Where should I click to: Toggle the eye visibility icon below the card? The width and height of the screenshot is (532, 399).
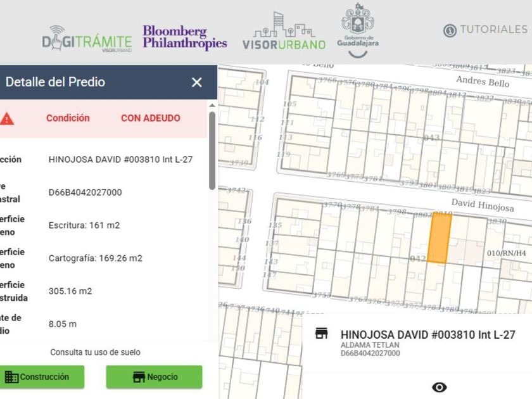coord(439,387)
